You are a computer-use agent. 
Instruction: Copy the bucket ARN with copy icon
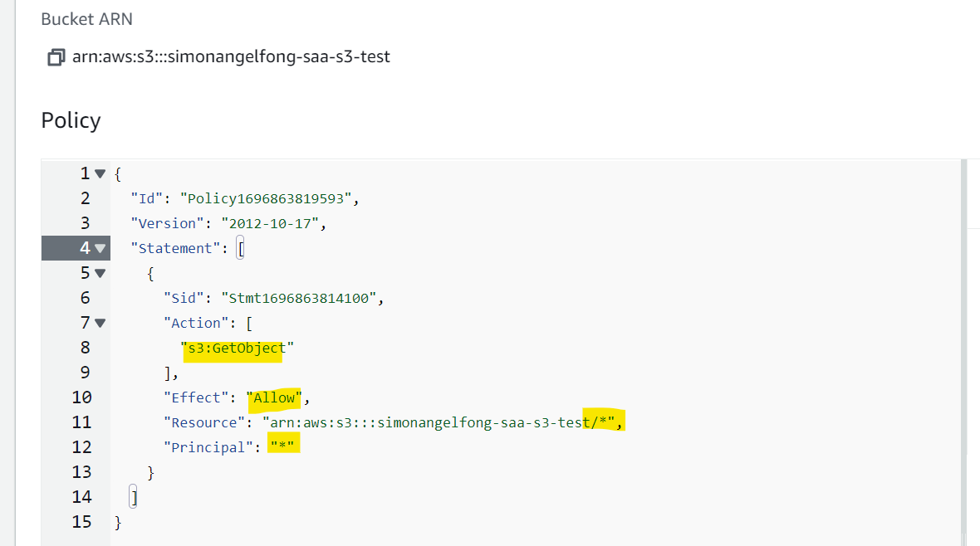pyautogui.click(x=56, y=57)
